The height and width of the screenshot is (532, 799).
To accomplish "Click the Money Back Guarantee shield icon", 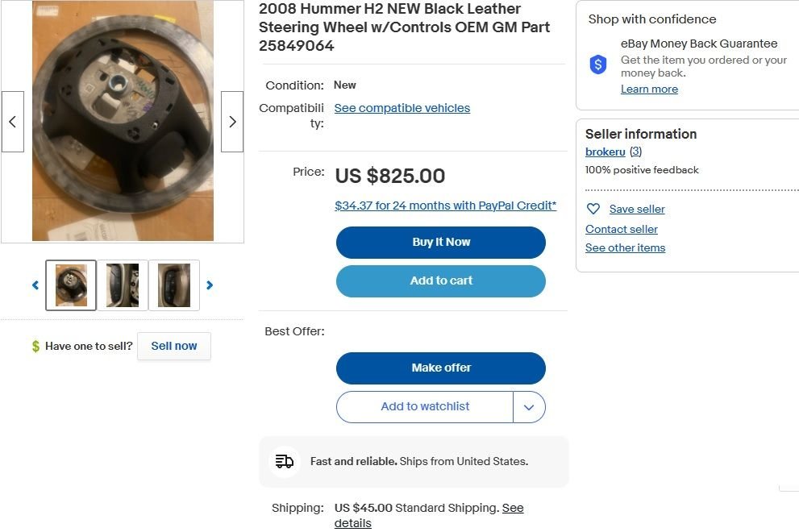I will click(598, 65).
